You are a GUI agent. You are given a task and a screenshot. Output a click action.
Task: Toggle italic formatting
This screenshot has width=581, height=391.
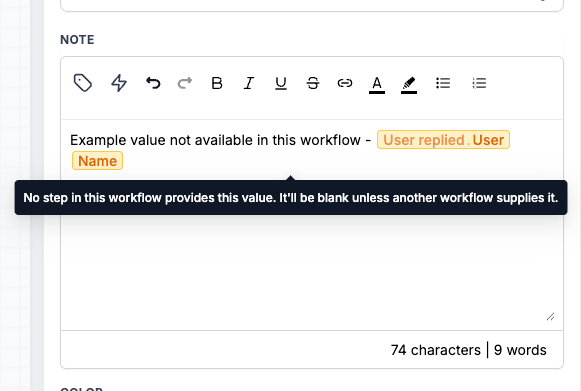(x=249, y=83)
